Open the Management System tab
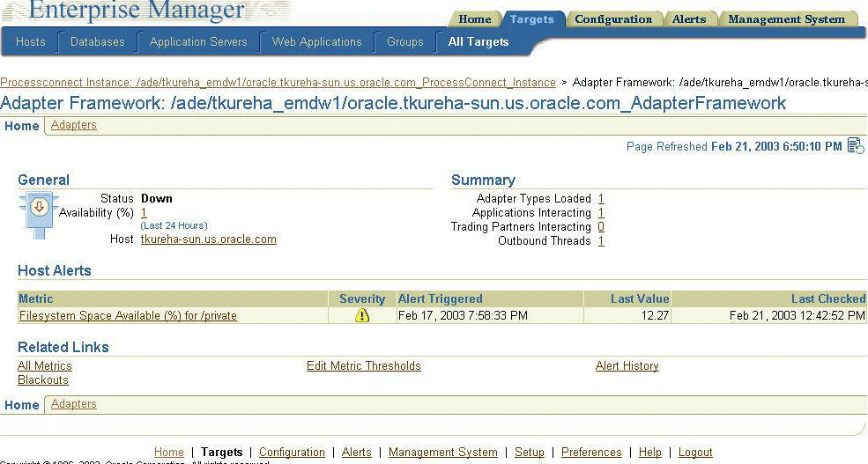The image size is (868, 464). tap(786, 19)
